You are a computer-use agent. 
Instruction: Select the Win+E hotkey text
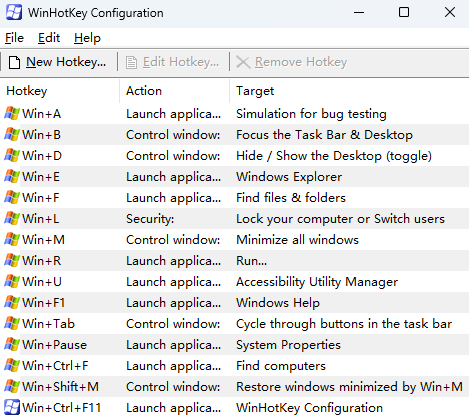[x=41, y=177]
